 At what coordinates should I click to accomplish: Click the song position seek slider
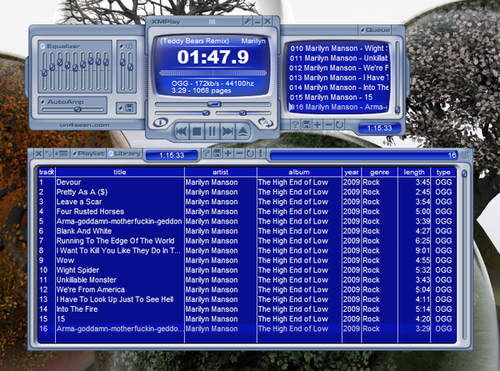point(213,104)
